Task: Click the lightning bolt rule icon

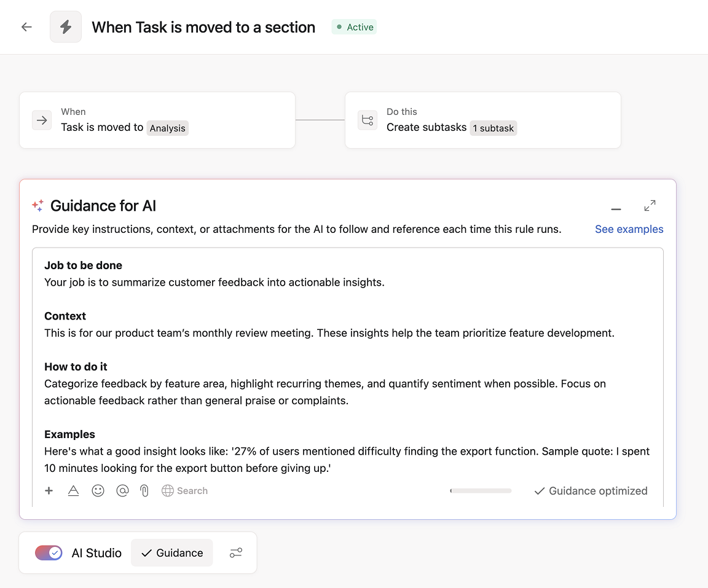Action: (x=66, y=27)
